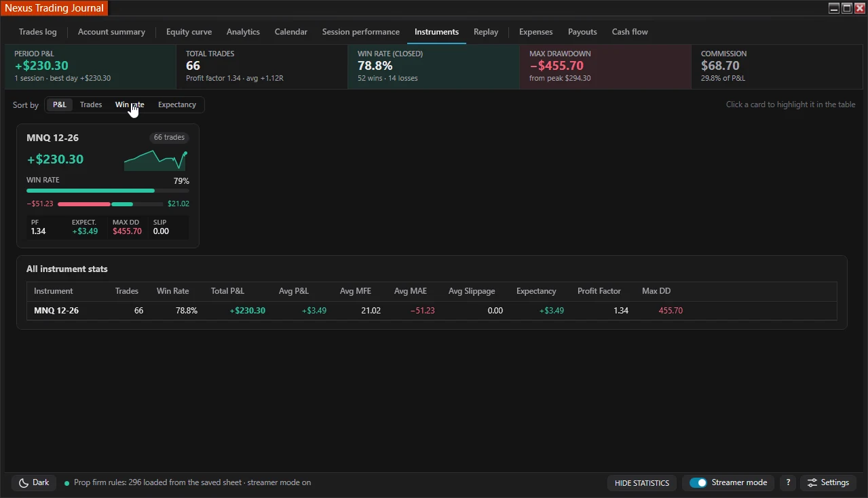The width and height of the screenshot is (868, 498).
Task: Click the −51.23 Avg MAE table cell
Action: 423,311
